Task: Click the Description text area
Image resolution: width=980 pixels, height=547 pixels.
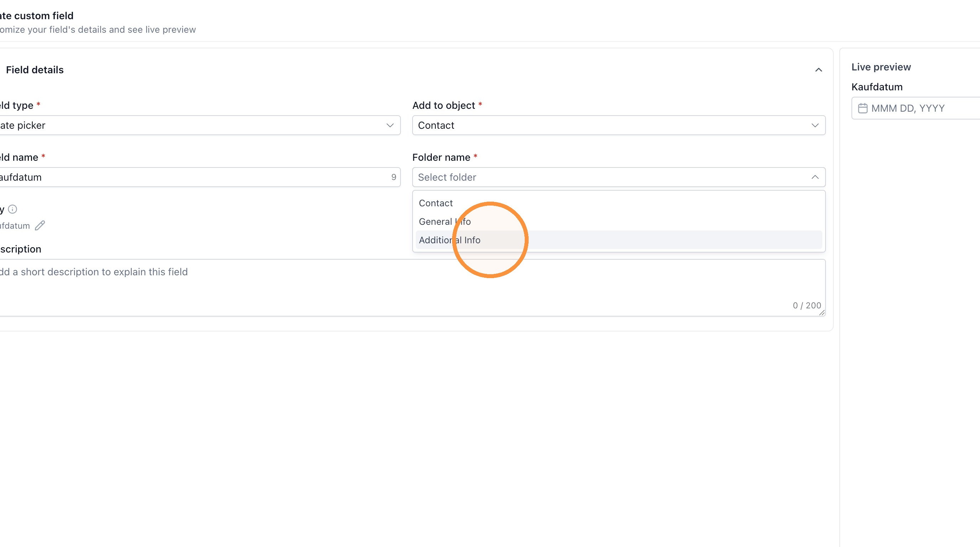Action: pos(412,288)
